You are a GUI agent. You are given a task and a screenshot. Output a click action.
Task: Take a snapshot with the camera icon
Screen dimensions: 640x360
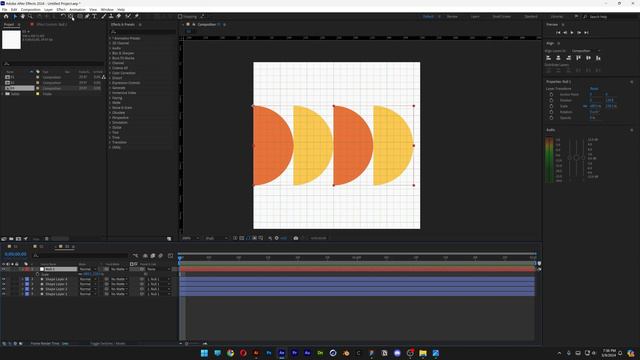pyautogui.click(x=296, y=238)
